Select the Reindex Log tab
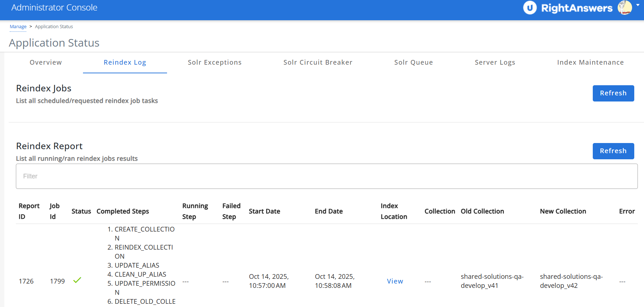The height and width of the screenshot is (307, 644). click(125, 62)
